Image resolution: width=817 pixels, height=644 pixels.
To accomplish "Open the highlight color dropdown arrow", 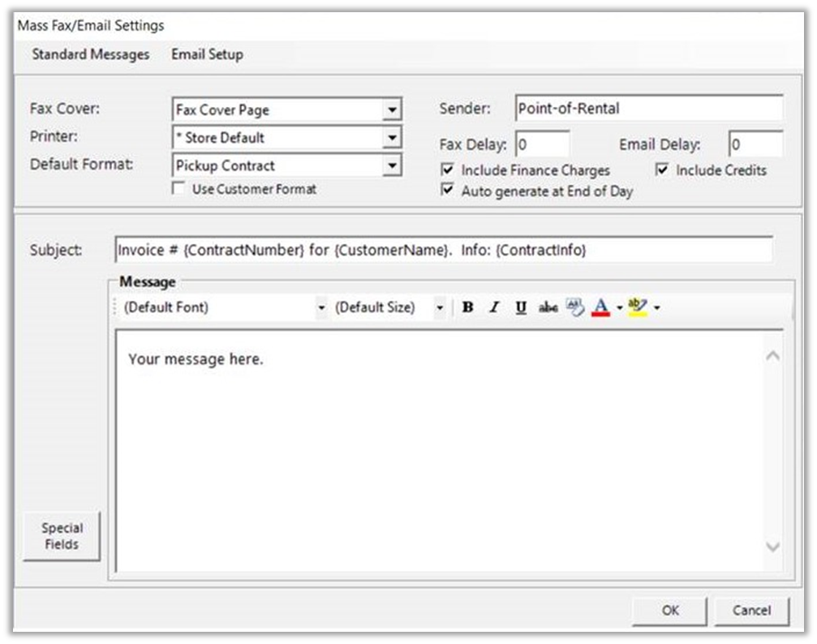I will [656, 308].
